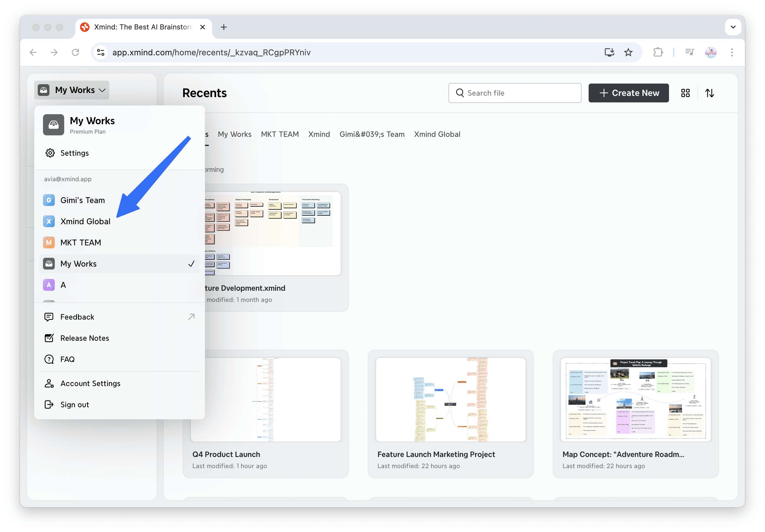Click the MKT TEAM workspace icon
The height and width of the screenshot is (532, 765).
pyautogui.click(x=49, y=242)
